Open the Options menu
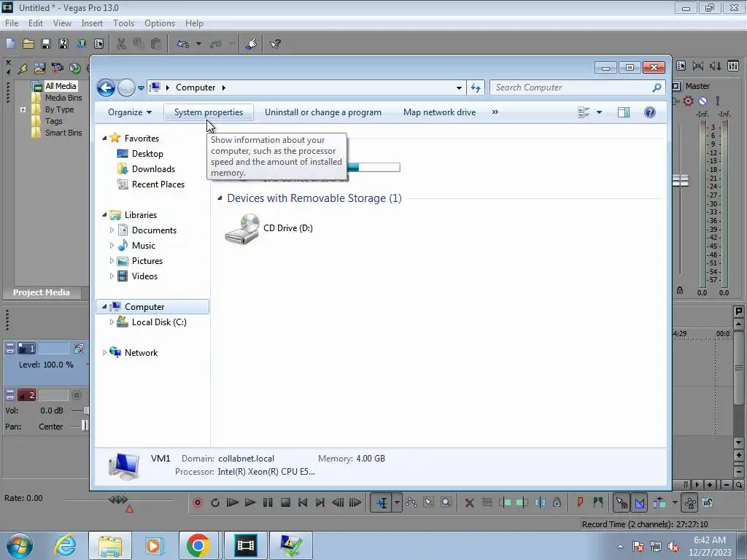 click(x=160, y=23)
